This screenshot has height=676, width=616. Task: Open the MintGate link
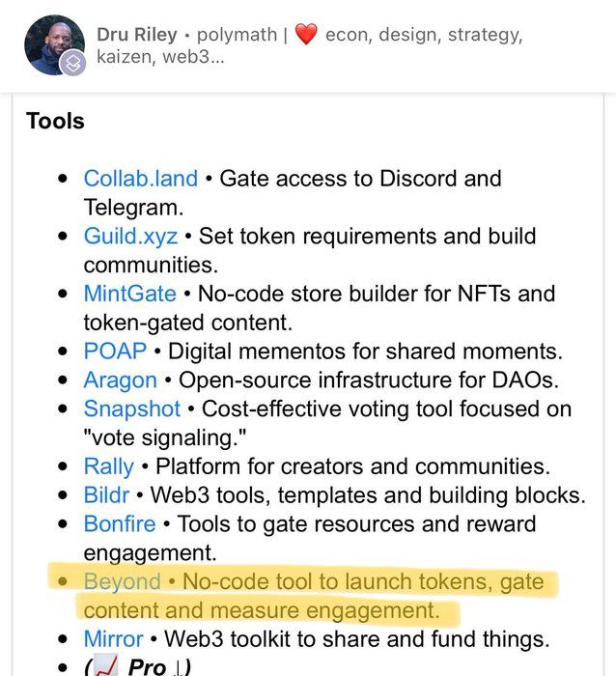[x=129, y=294]
